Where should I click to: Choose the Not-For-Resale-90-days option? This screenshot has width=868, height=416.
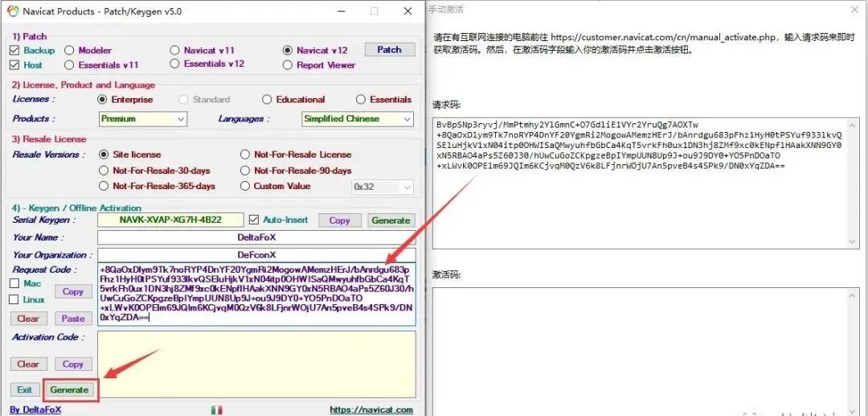pos(245,171)
